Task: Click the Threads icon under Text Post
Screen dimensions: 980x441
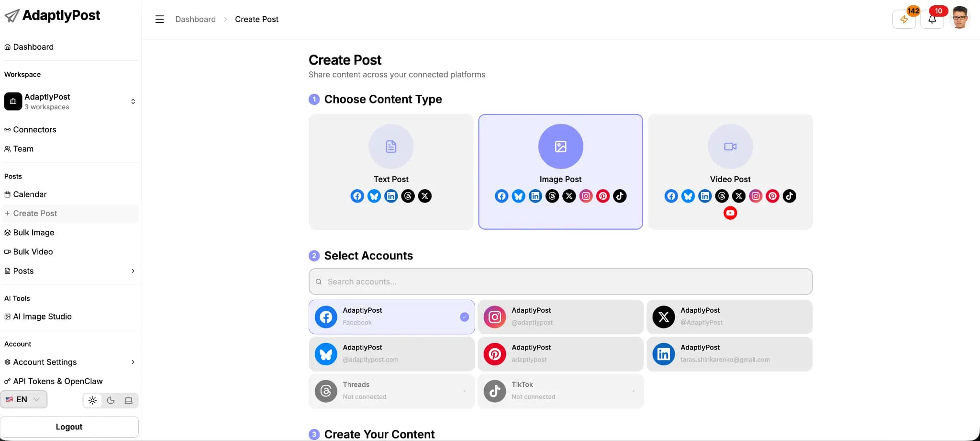Action: [x=408, y=196]
